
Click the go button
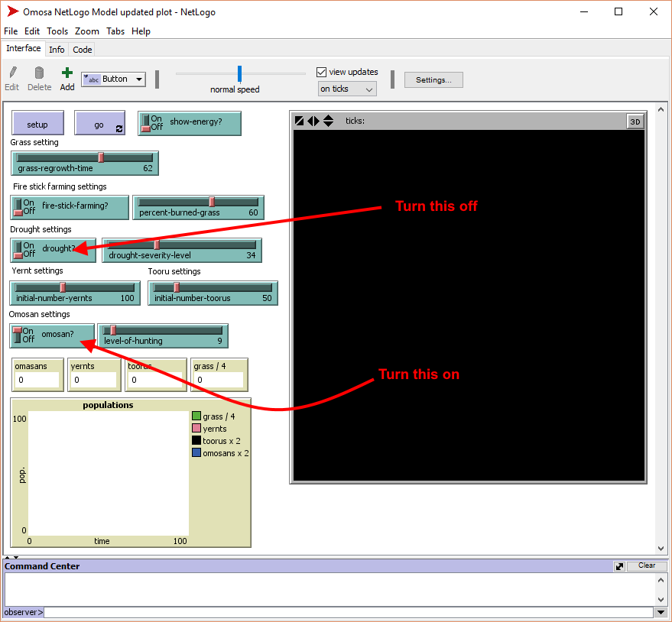(x=100, y=123)
